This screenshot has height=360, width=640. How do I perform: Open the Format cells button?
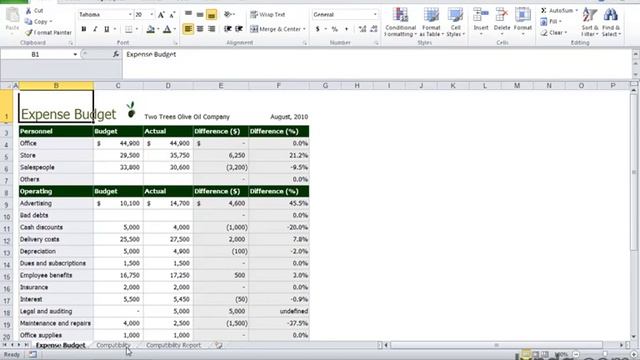click(x=523, y=22)
